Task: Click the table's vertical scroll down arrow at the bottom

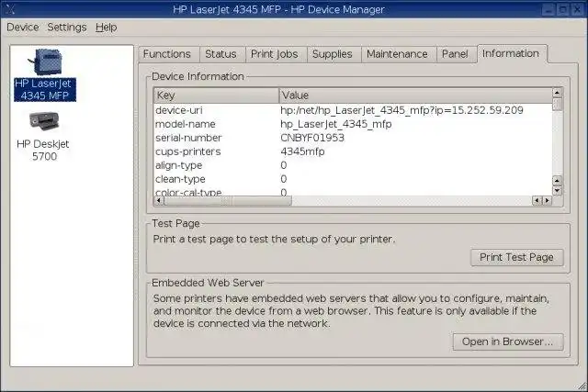Action: [x=558, y=190]
